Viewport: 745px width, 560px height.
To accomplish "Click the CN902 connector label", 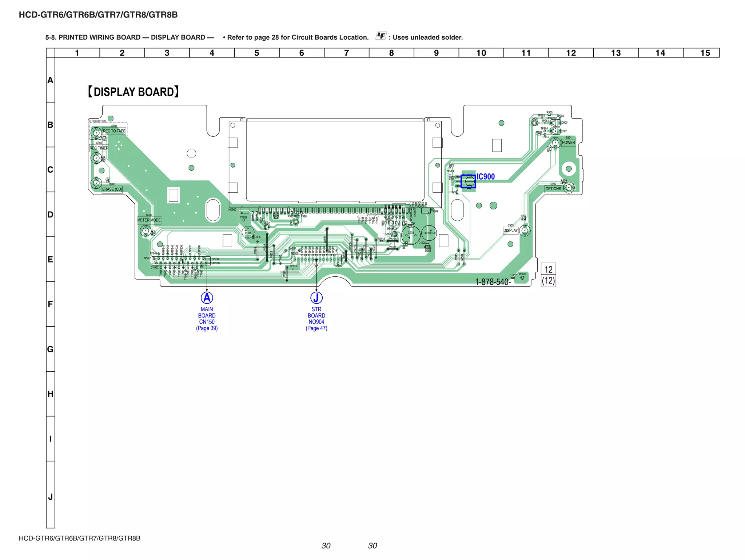I will tap(155, 268).
